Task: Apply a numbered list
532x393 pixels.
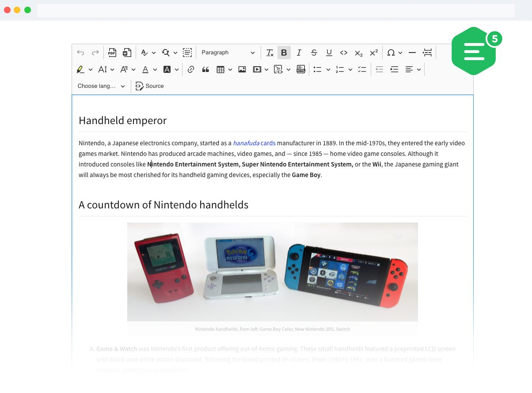Action: point(340,69)
